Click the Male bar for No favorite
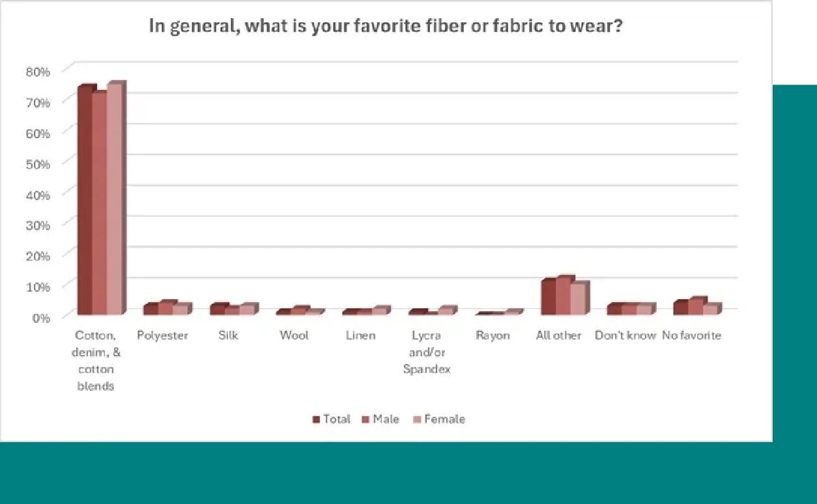 [696, 307]
